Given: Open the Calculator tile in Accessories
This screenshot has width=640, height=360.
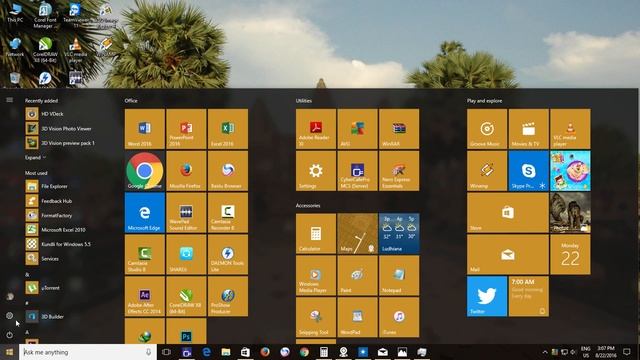Looking at the screenshot, I should coord(316,233).
